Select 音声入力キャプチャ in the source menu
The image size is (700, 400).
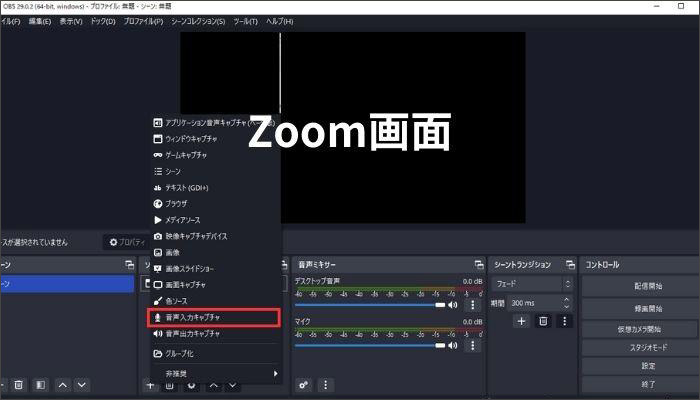pyautogui.click(x=214, y=317)
